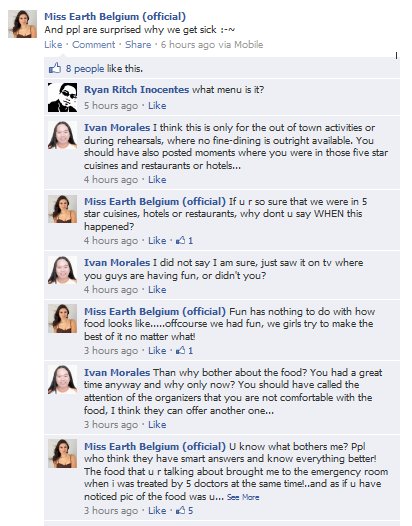Like Ryan Ritch Inocentes' comment
The height and width of the screenshot is (526, 412).
tap(157, 106)
